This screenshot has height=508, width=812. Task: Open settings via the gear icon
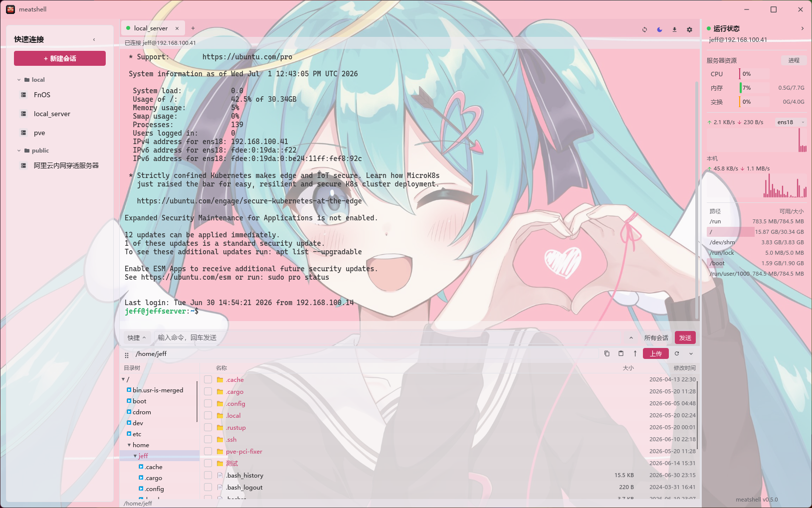tap(689, 29)
